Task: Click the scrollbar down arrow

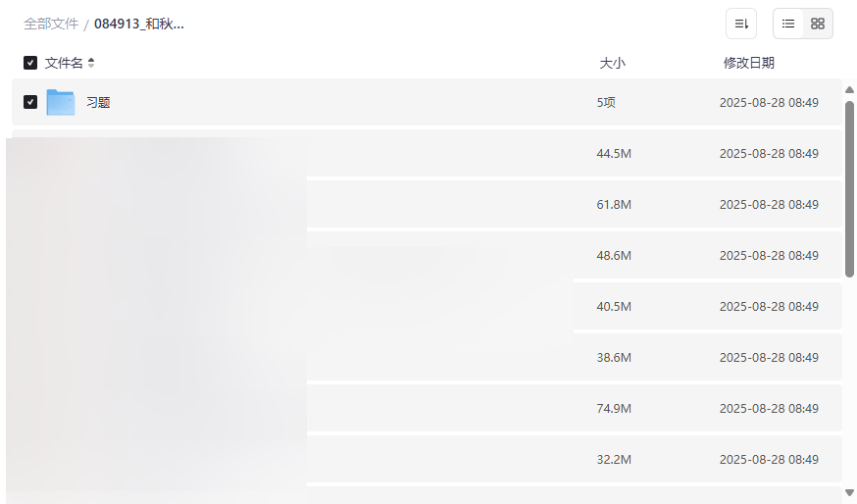Action: coord(849,492)
